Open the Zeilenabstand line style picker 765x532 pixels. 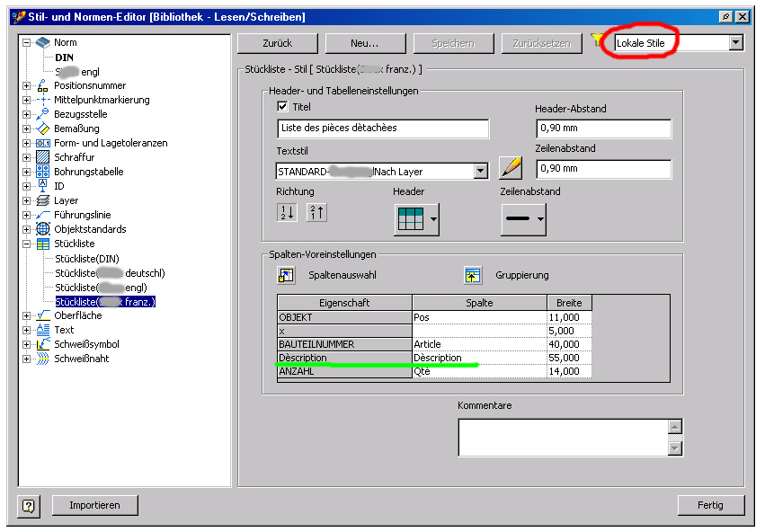[523, 218]
